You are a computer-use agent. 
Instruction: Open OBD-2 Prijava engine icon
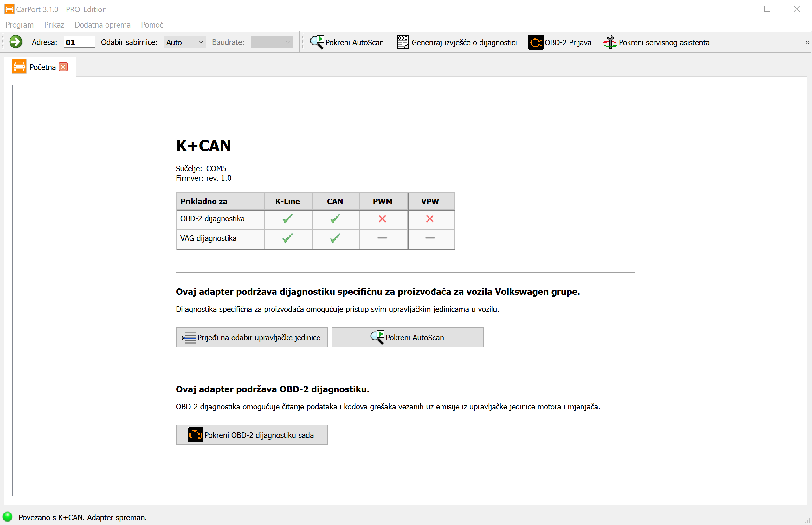[x=535, y=42]
